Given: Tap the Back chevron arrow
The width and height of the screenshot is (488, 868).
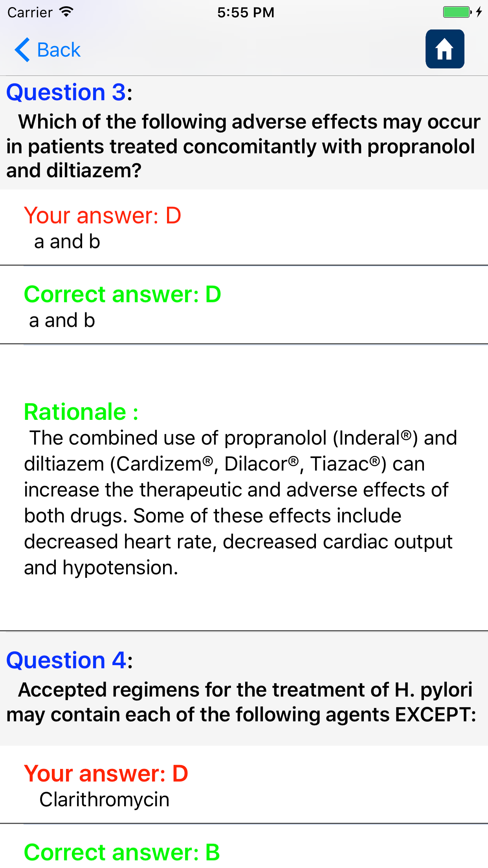Looking at the screenshot, I should 22,50.
